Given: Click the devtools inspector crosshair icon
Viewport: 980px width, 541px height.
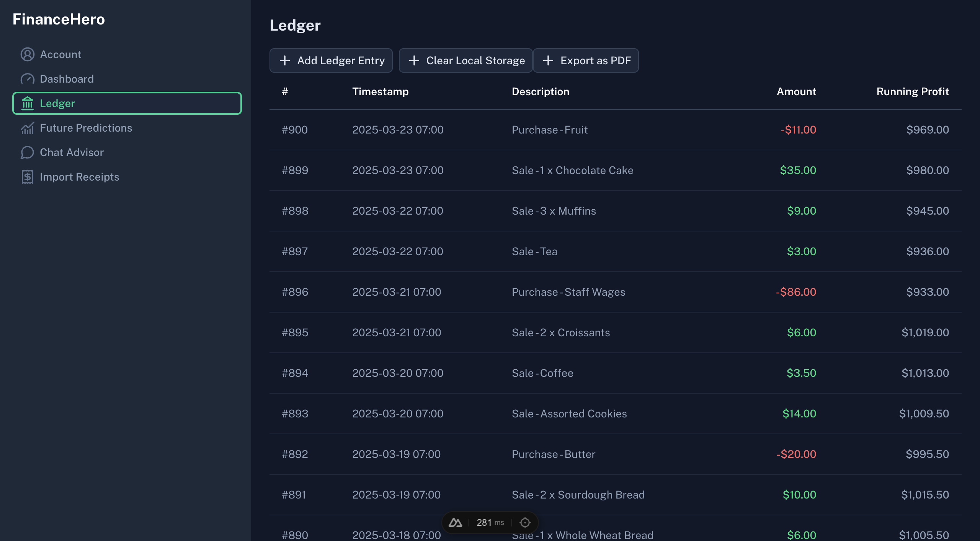Looking at the screenshot, I should tap(525, 523).
